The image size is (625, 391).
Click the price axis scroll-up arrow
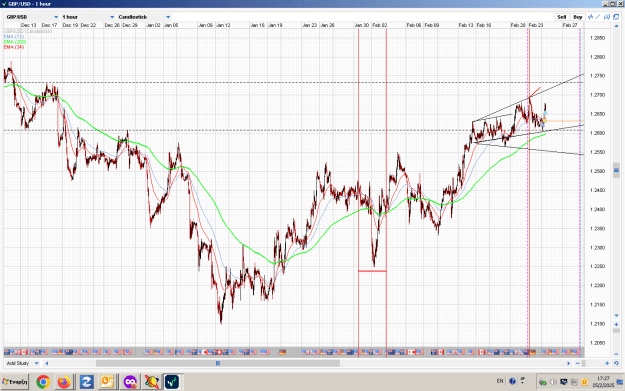[x=616, y=26]
